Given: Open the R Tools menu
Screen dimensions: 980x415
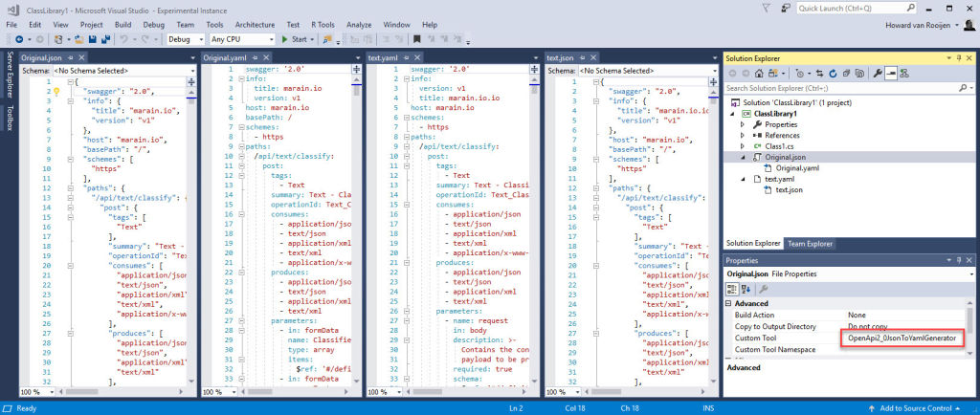Looking at the screenshot, I should point(323,24).
